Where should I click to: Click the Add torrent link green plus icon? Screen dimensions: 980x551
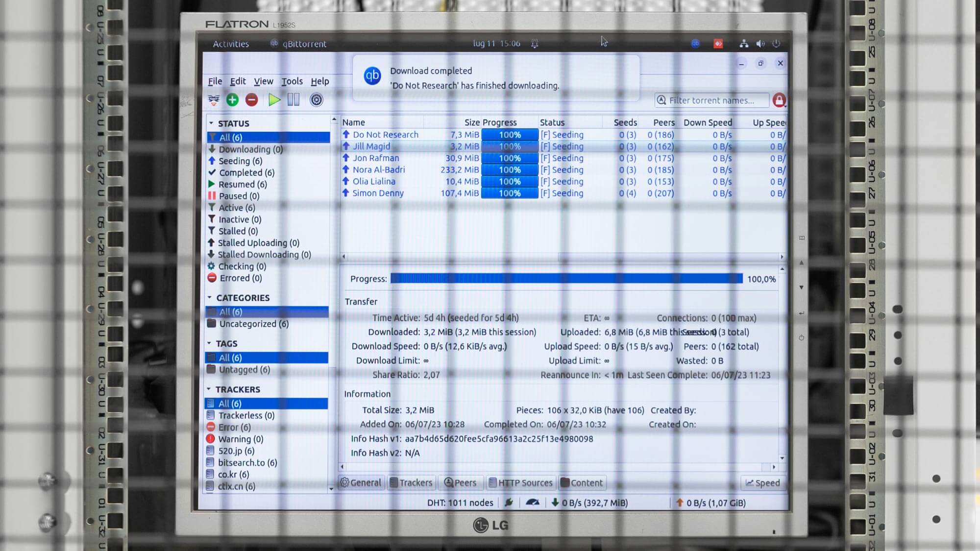click(x=232, y=100)
